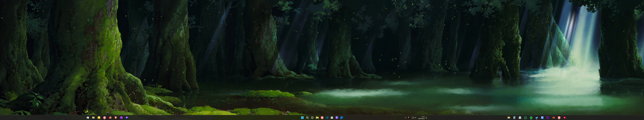This screenshot has height=120, width=644.
Task: Switch to Steam
Action: [536, 117]
